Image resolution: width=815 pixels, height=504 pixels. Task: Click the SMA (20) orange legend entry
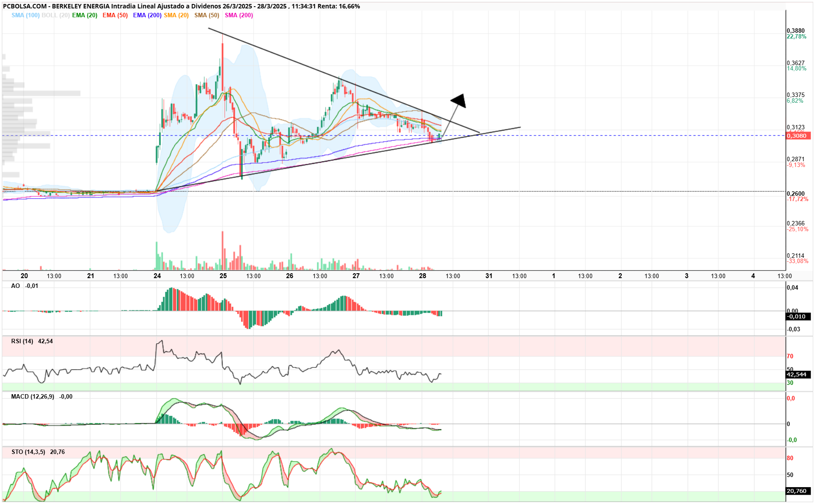coord(176,15)
